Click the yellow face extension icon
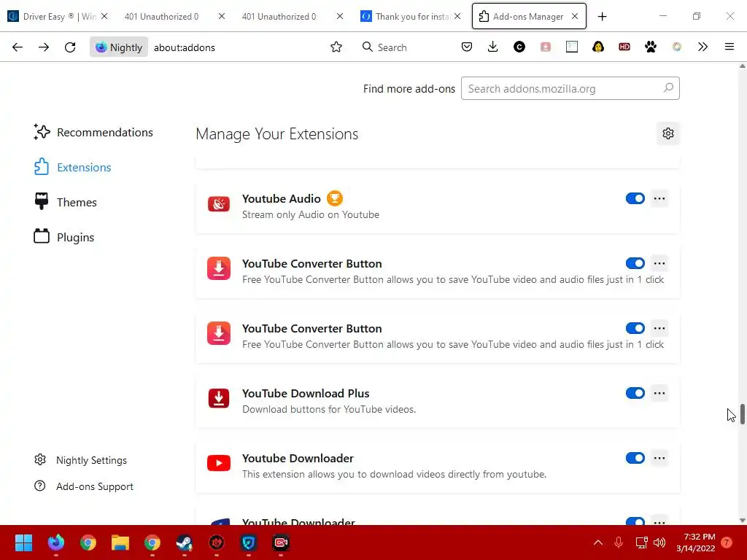 pyautogui.click(x=598, y=47)
